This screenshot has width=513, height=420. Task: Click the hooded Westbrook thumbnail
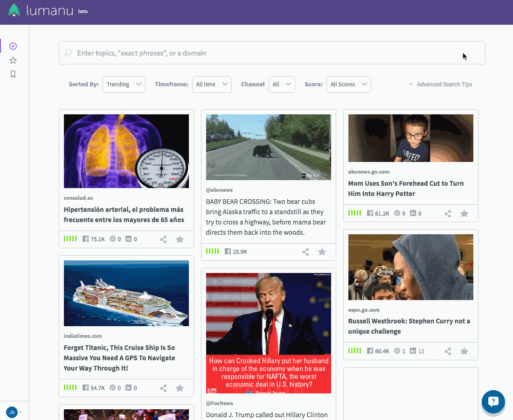tap(410, 267)
